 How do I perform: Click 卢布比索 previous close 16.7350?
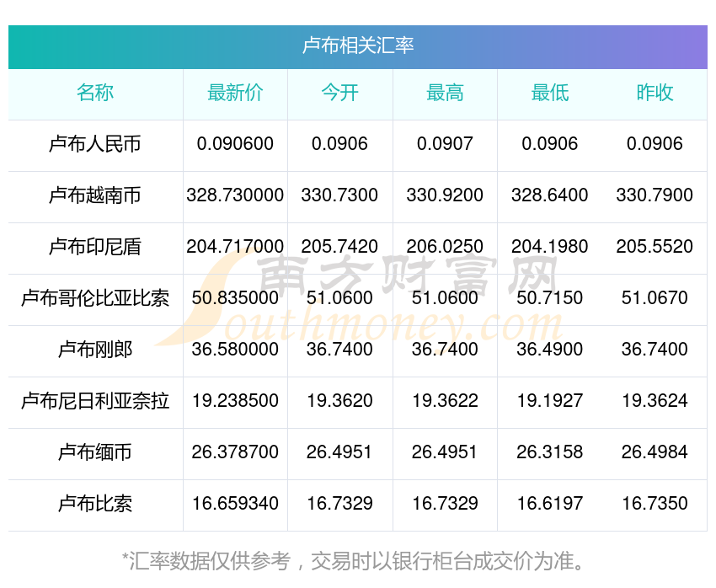(x=655, y=504)
